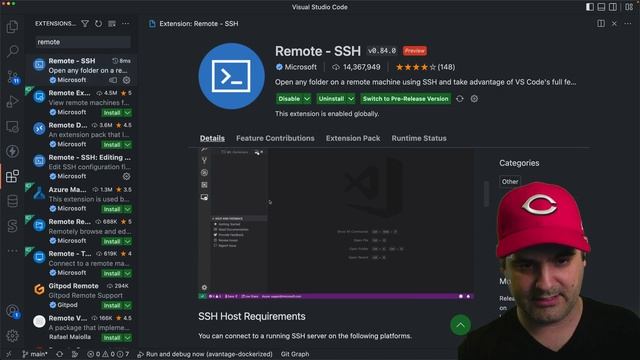640x360 pixels.
Task: Open editor more actions ellipsis
Action: pos(628,24)
